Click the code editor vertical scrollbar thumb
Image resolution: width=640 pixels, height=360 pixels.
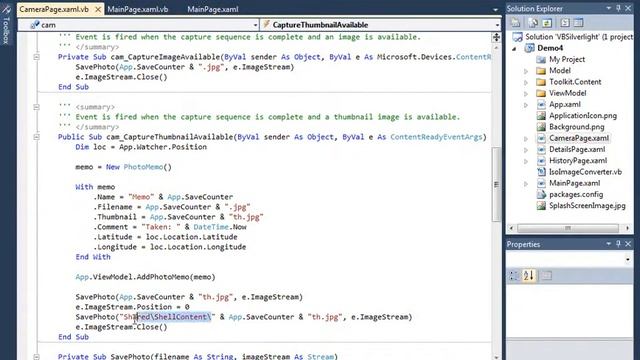[496, 184]
